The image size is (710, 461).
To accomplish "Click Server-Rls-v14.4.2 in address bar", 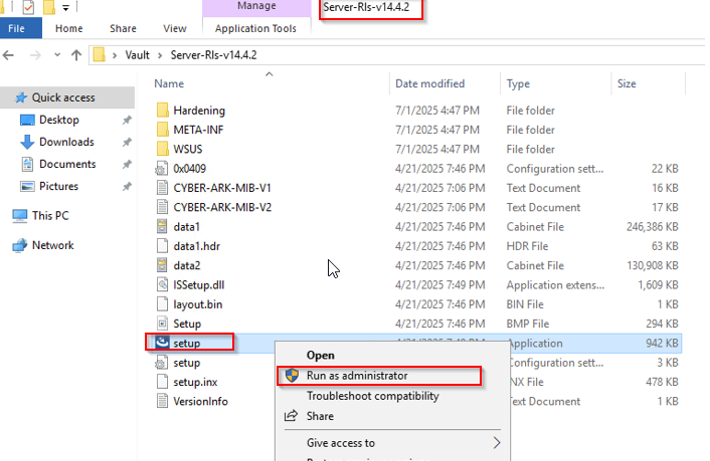I will click(213, 55).
